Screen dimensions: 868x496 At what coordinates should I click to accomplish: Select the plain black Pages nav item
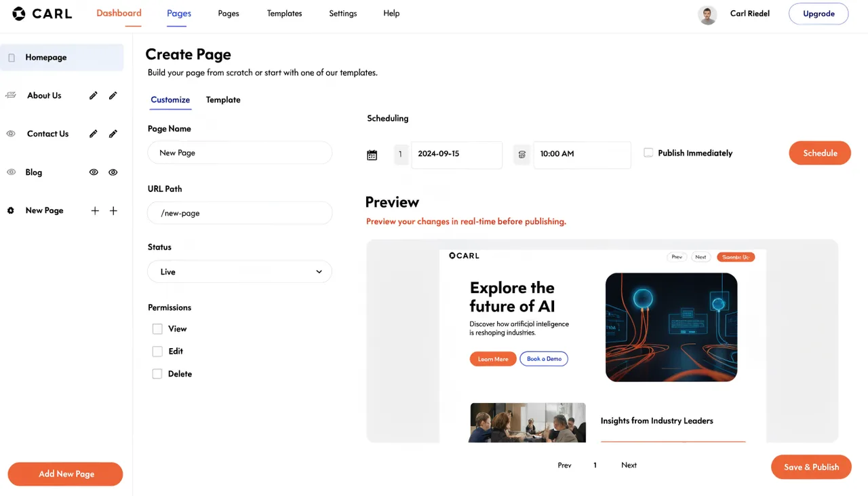click(229, 13)
